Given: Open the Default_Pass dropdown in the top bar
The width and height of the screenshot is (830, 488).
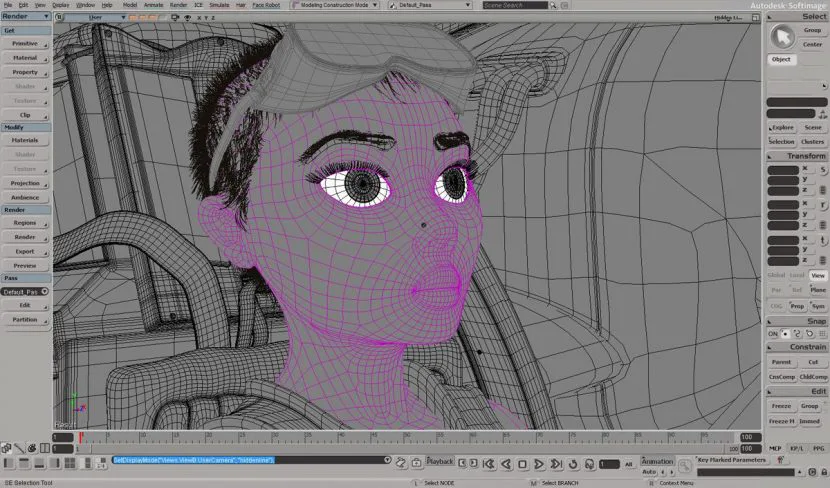Looking at the screenshot, I should coord(429,5).
